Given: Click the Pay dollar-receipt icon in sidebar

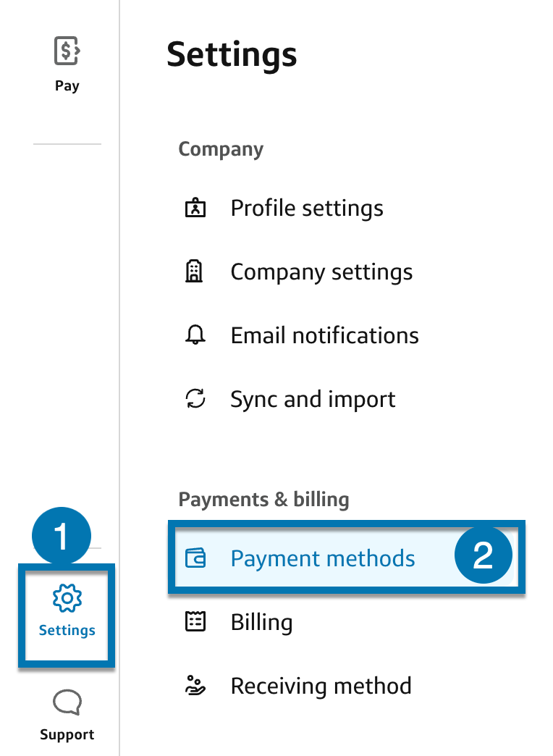Looking at the screenshot, I should pos(67,51).
